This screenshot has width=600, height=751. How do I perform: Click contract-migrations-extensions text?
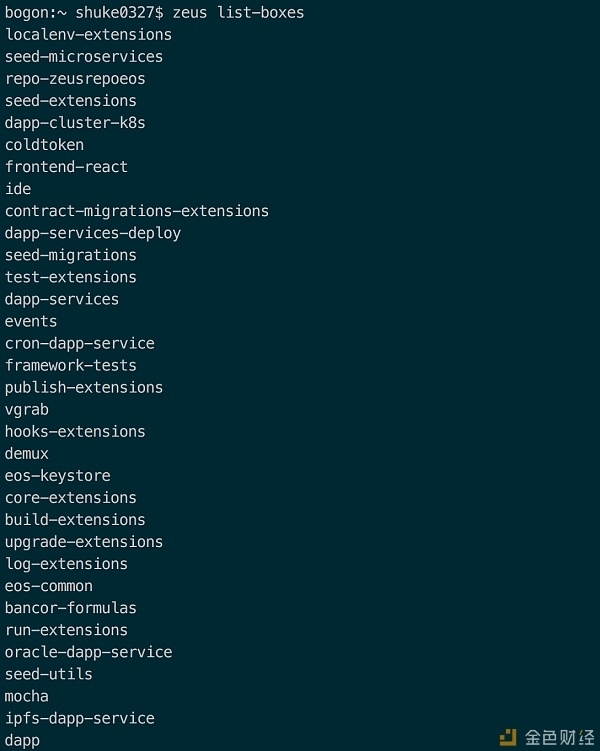137,211
